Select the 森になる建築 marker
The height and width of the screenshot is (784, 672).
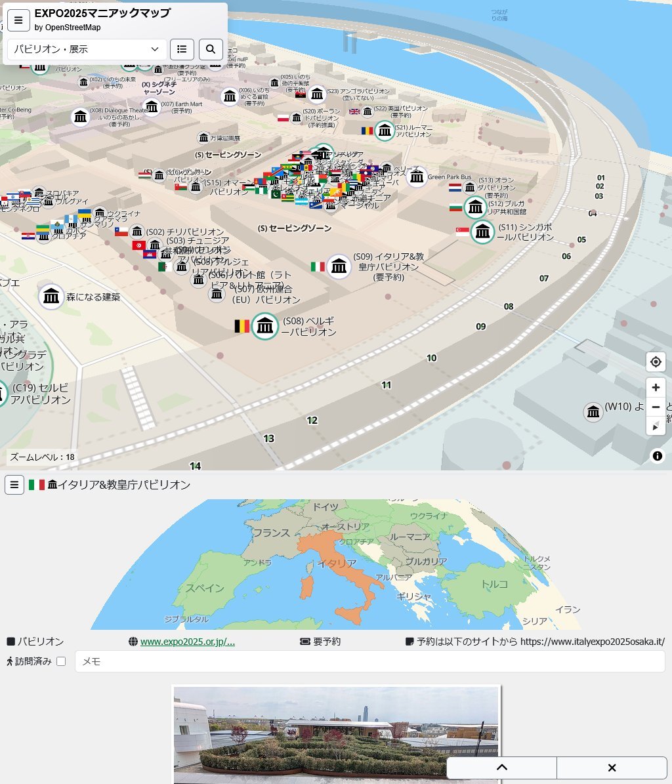click(51, 297)
